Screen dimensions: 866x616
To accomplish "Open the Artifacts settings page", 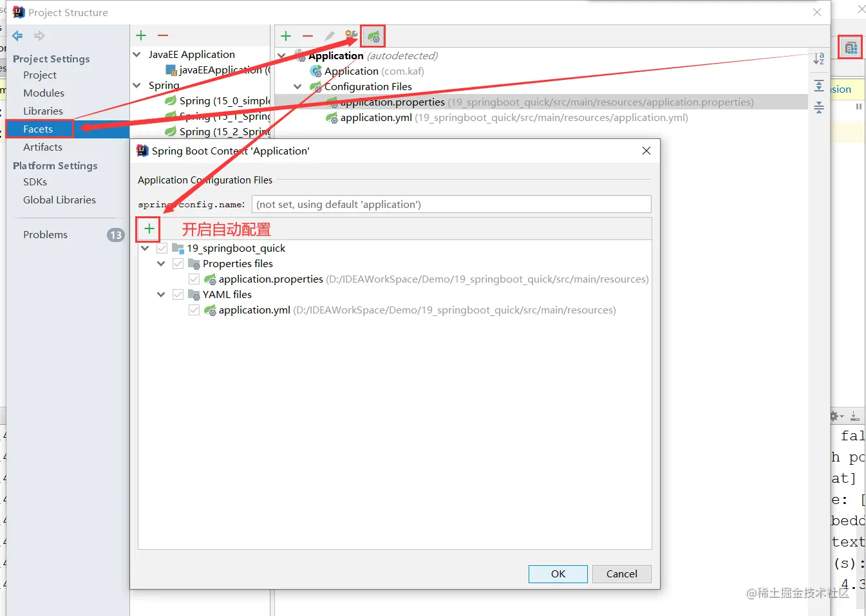I will tap(42, 147).
